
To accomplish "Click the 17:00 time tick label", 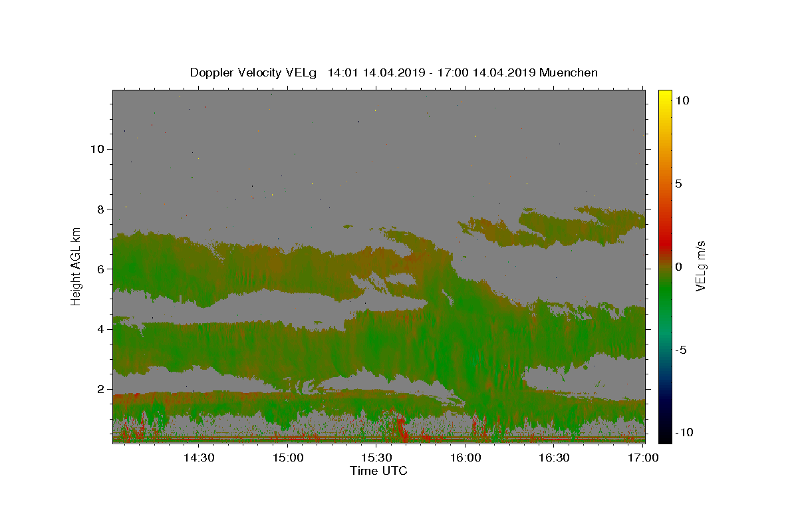I will [x=644, y=458].
